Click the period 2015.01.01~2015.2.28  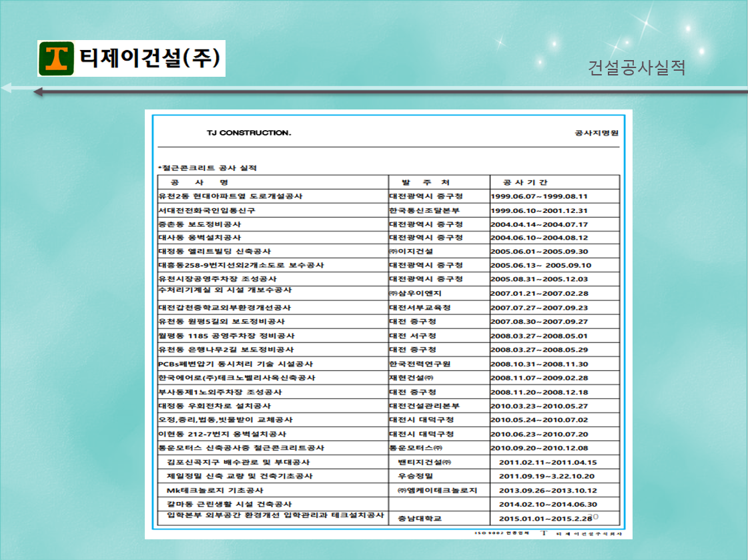pyautogui.click(x=545, y=519)
